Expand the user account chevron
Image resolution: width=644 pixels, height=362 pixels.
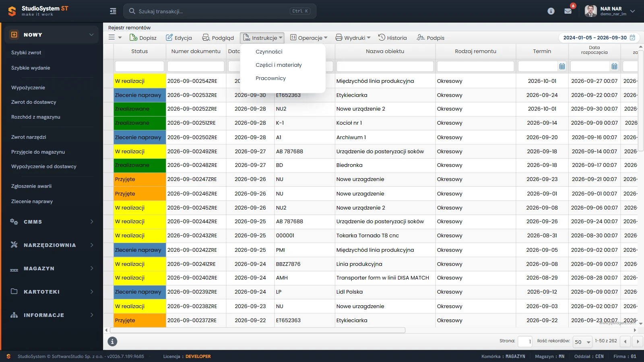[633, 11]
